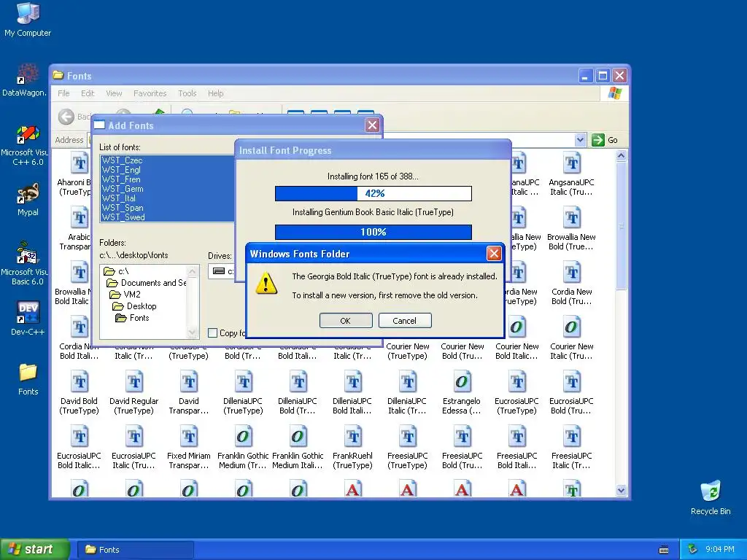Select the EucrosiaUPC (TrueType) font icon

517,392
